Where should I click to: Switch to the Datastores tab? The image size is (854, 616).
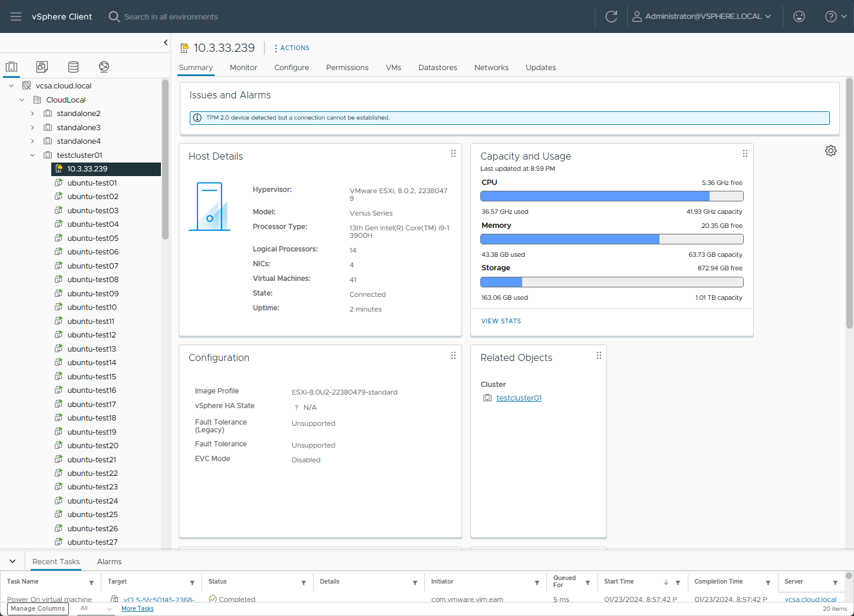[437, 68]
